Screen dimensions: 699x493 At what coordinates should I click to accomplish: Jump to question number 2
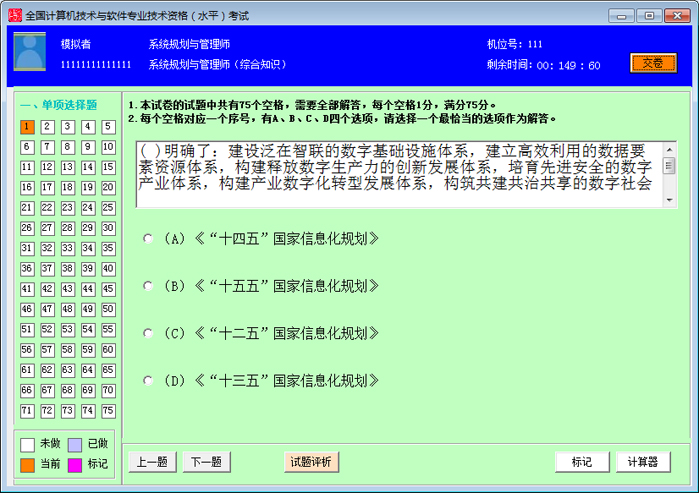tap(48, 127)
